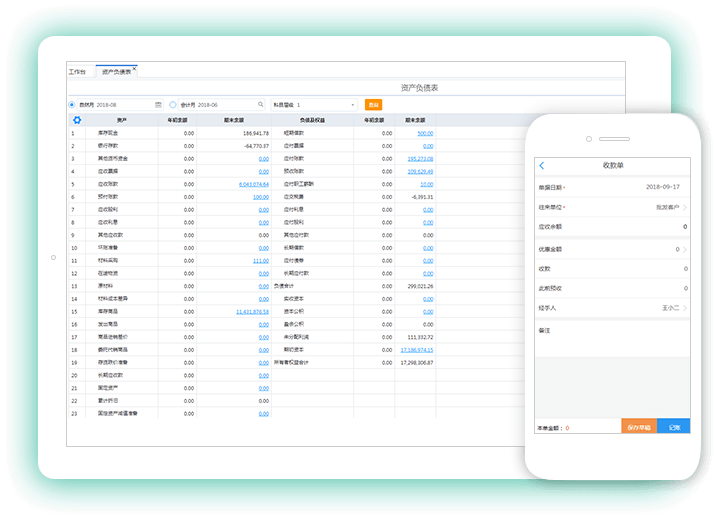The height and width of the screenshot is (519, 714).
Task: Tap the orange 保存草稿 button
Action: coord(639,427)
